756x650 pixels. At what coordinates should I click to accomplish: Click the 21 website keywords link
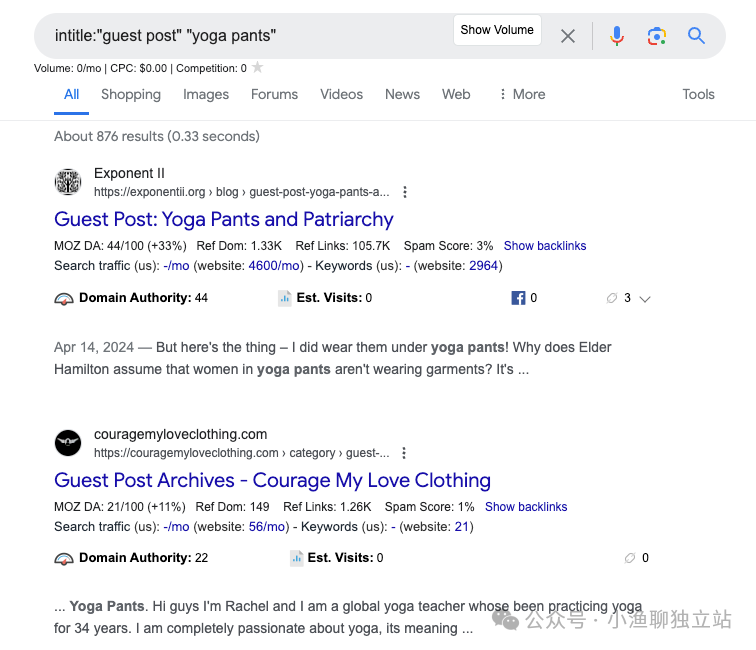point(461,527)
